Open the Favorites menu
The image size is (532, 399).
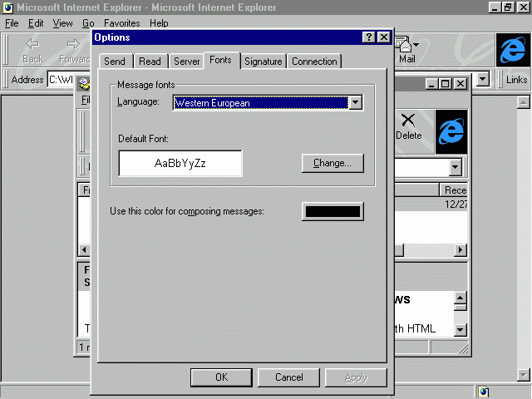(x=122, y=23)
